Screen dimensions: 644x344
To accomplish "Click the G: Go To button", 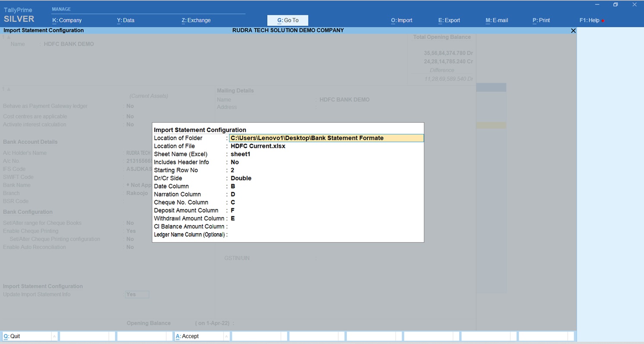I will [288, 20].
